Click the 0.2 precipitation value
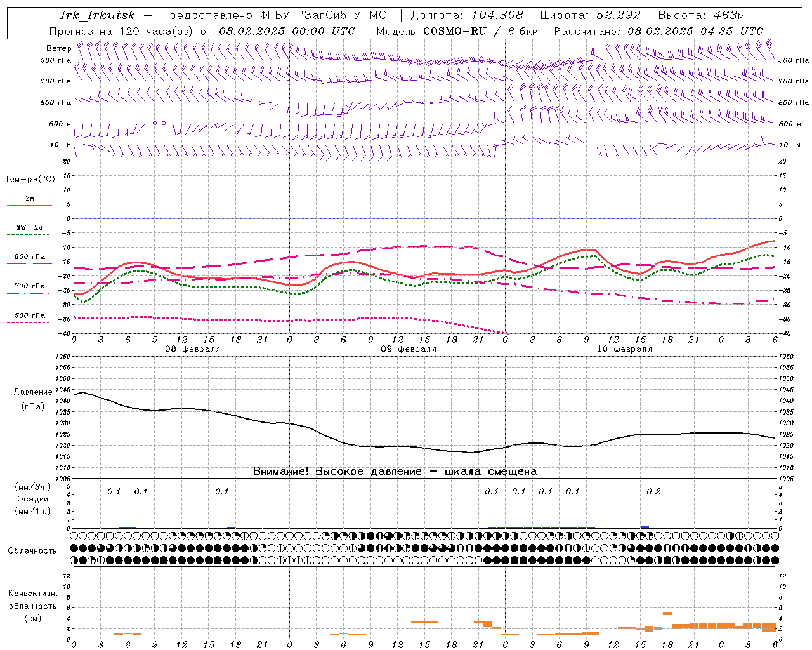812x650 pixels. (653, 491)
